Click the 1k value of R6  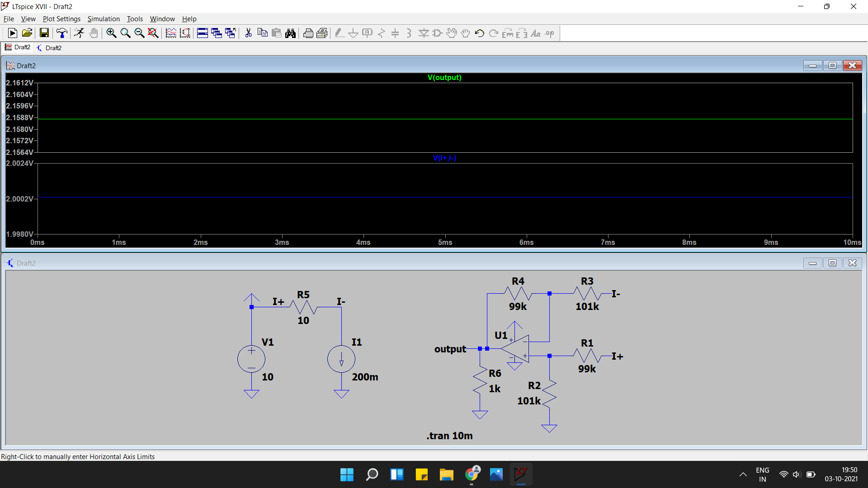point(495,389)
